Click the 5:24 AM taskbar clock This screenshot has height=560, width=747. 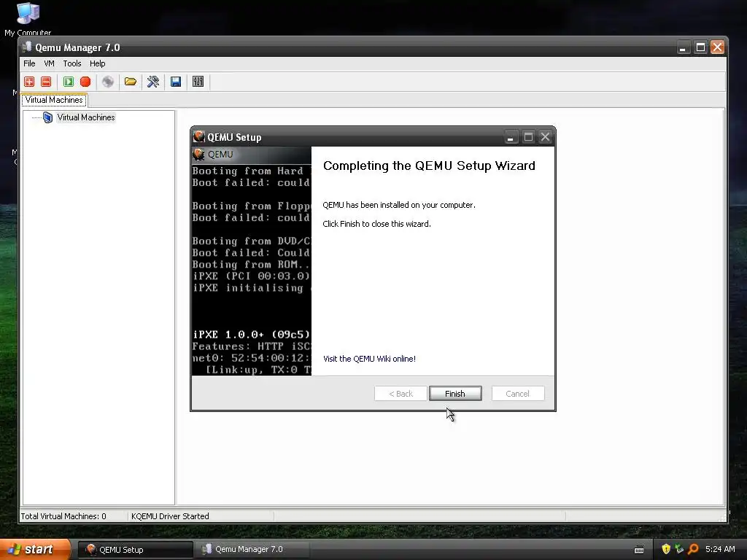click(x=720, y=549)
